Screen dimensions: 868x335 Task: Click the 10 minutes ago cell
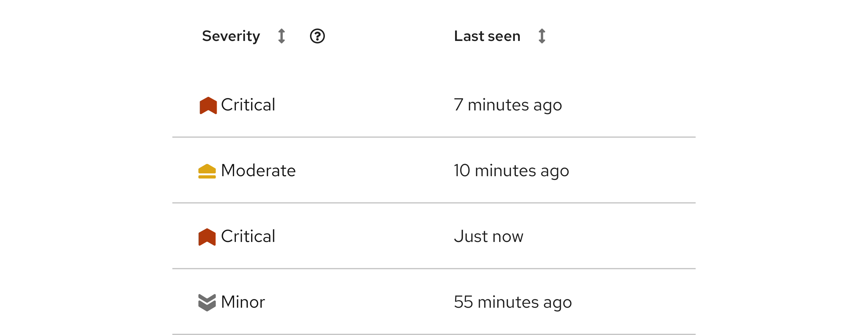pos(511,171)
